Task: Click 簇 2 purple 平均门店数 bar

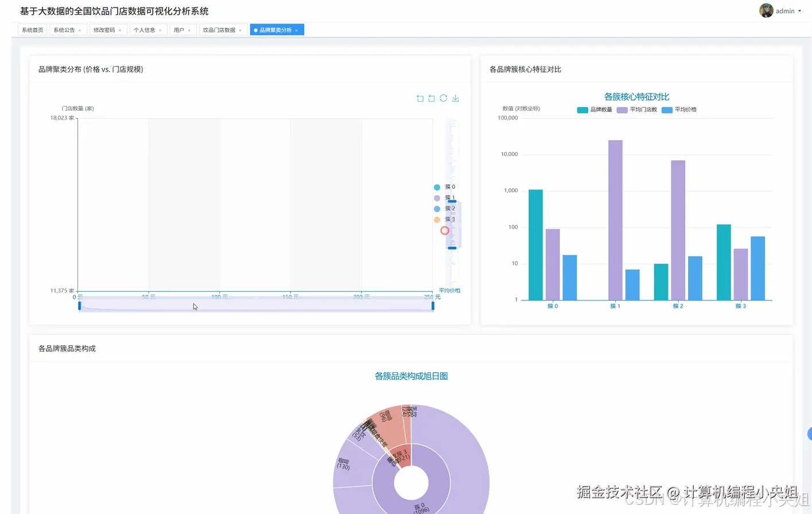Action: [x=678, y=230]
